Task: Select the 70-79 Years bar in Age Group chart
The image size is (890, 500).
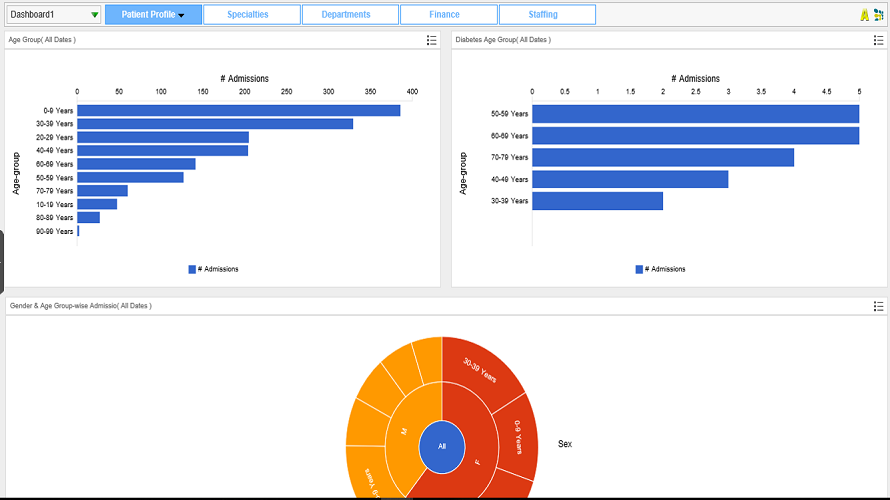Action: [x=103, y=191]
